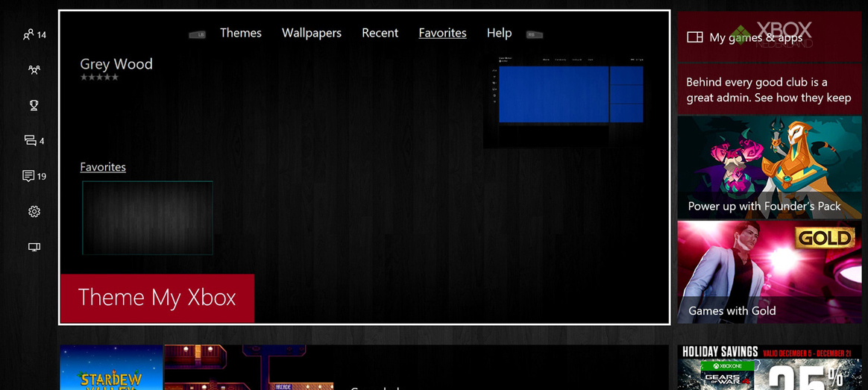This screenshot has width=868, height=390.
Task: Click the Favorites section heading link
Action: (103, 166)
